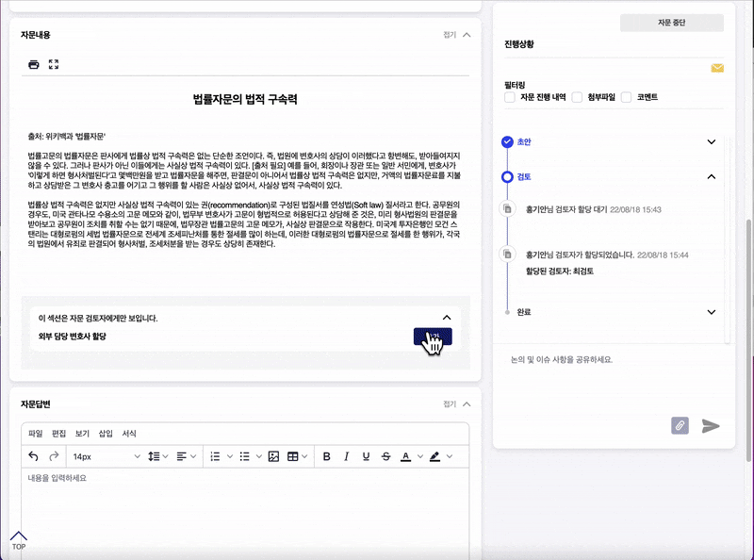Open the 삽입 editor menu

(106, 434)
